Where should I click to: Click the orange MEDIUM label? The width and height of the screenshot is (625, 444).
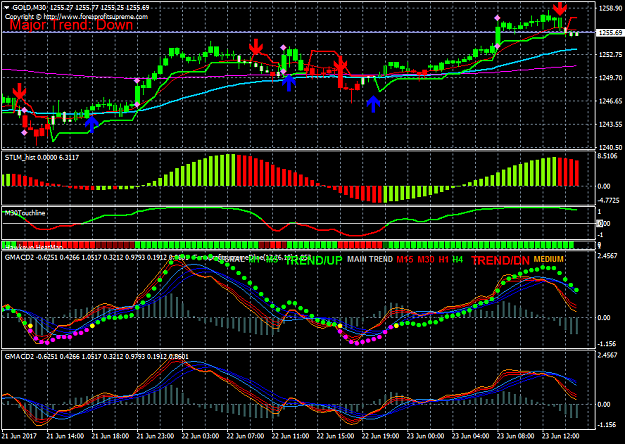548,259
